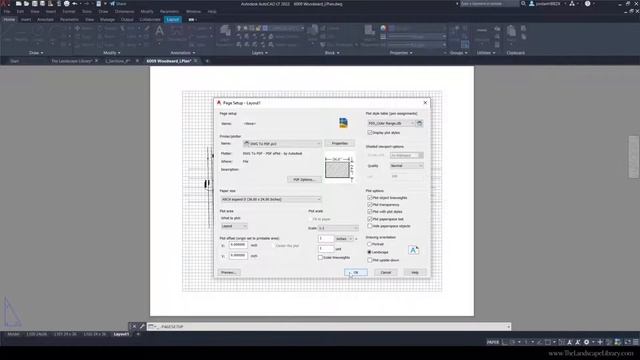Switch to The Landscape Library drawing tab
This screenshot has height=360, width=640.
coord(71,61)
